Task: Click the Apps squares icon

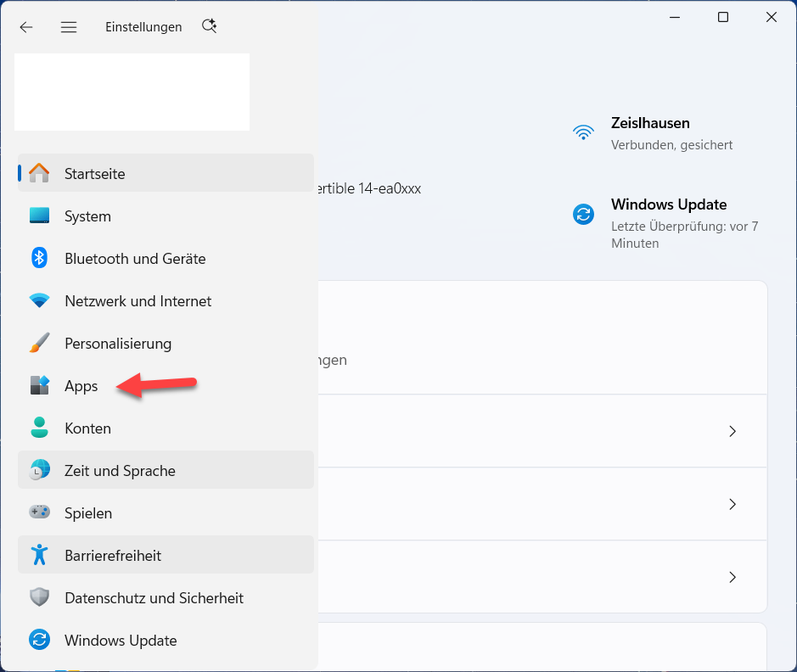Action: (x=39, y=385)
